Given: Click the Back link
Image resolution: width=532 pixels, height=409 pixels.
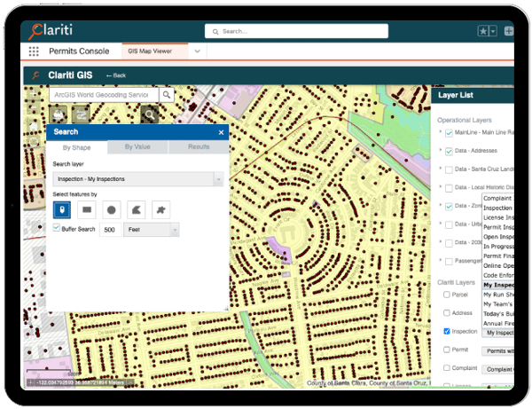Looking at the screenshot, I should coord(115,75).
